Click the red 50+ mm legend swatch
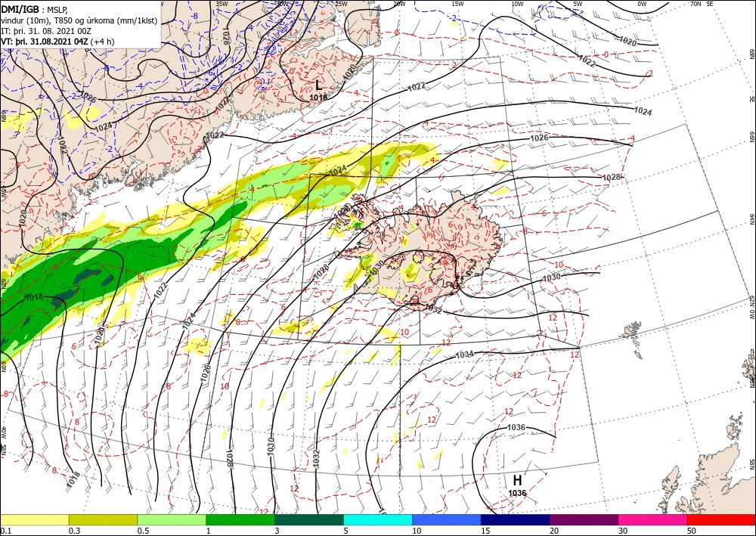 [x=721, y=519]
